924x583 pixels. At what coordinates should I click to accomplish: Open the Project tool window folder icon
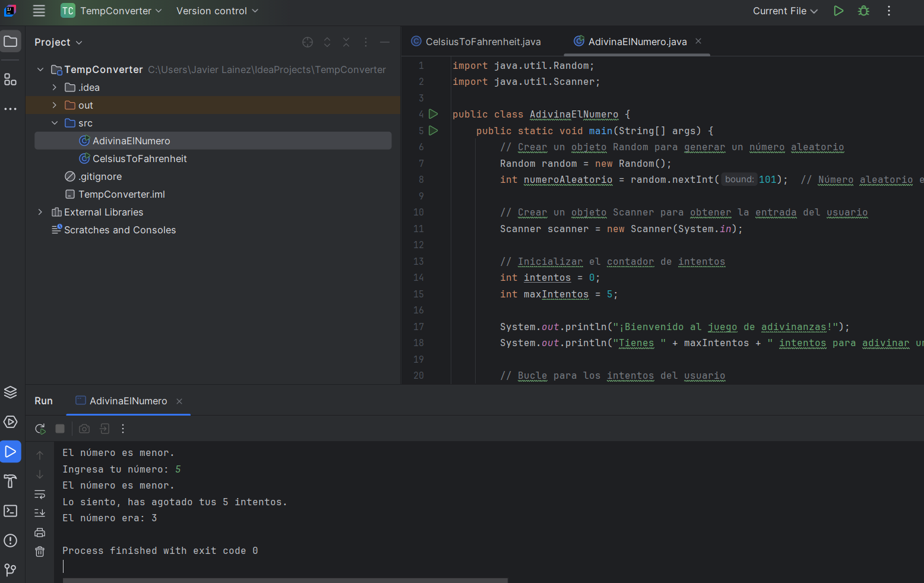11,42
